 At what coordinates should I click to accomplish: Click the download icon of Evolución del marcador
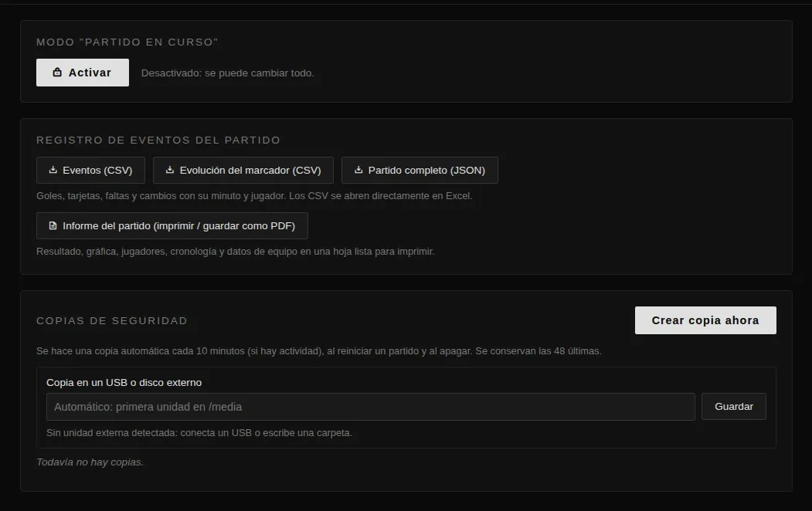(x=170, y=170)
